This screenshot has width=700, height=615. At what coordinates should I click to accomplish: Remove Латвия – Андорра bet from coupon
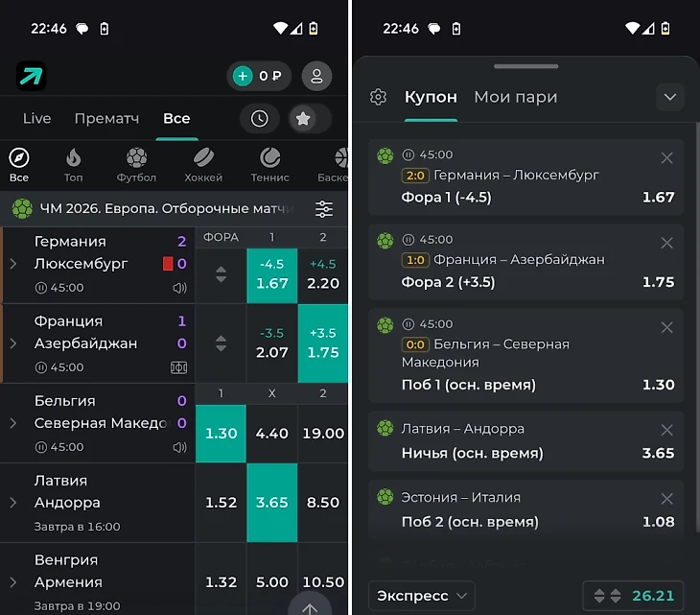(666, 430)
